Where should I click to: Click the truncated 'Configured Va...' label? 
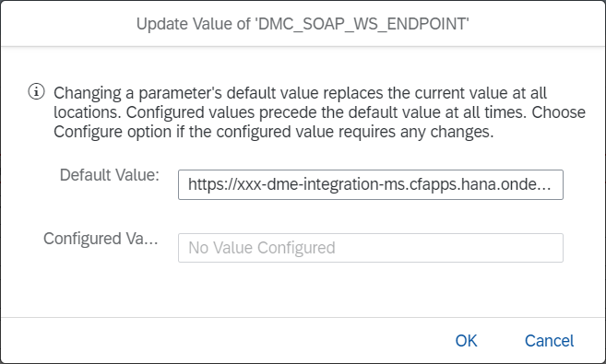[101, 239]
